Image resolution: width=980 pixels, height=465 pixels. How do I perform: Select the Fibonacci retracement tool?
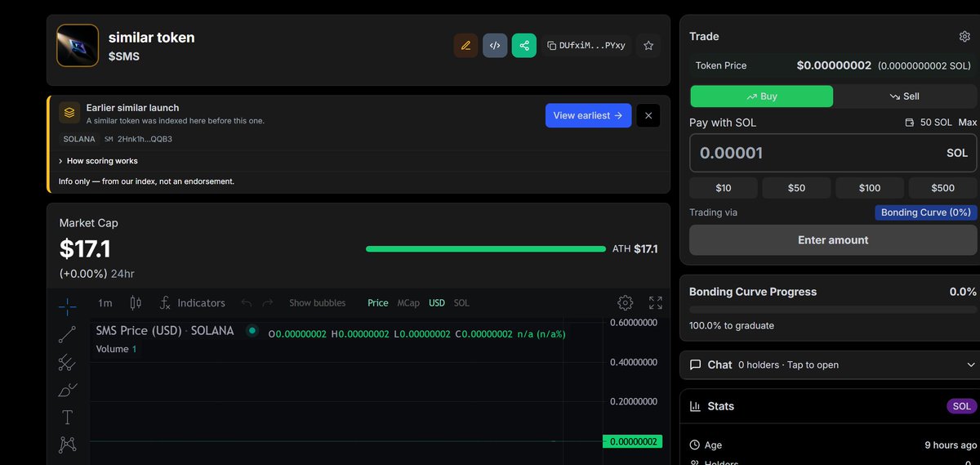click(67, 363)
